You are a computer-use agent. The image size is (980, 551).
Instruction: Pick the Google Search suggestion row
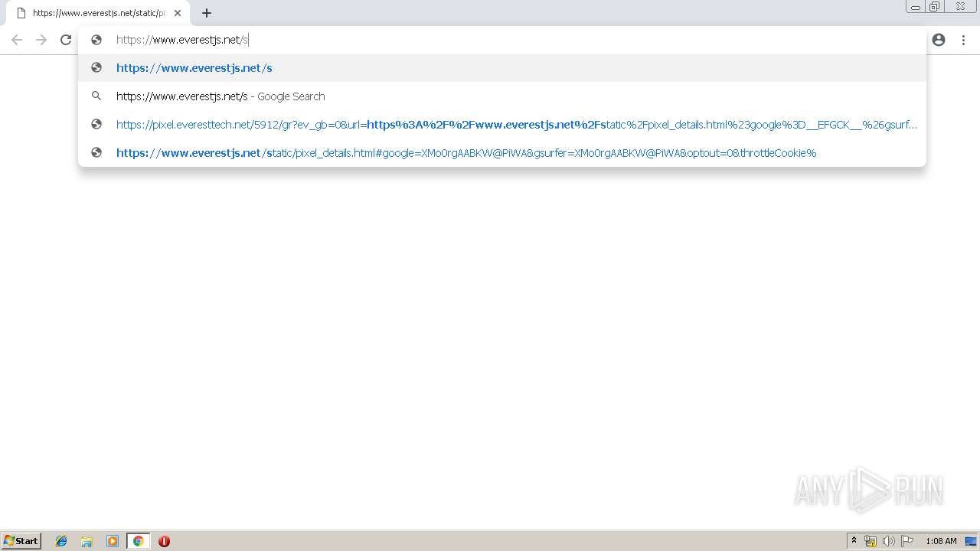click(x=502, y=96)
